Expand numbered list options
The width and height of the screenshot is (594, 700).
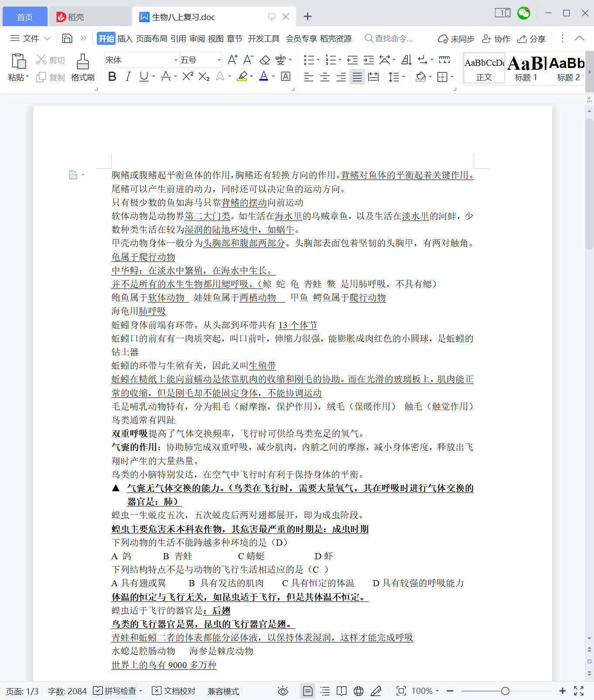tap(340, 60)
